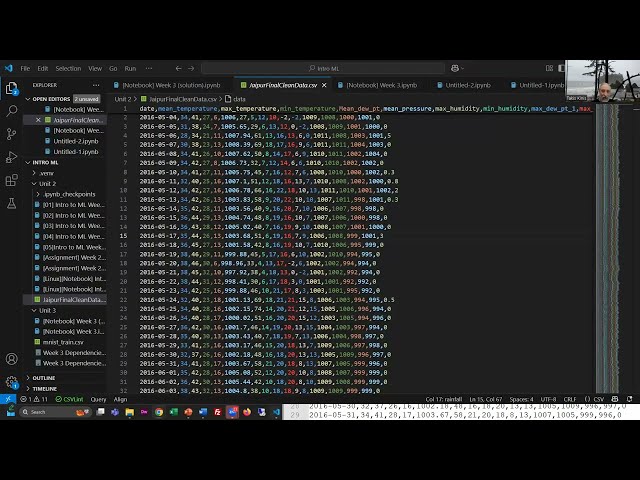Image resolution: width=640 pixels, height=480 pixels.
Task: Click the Windows Start button
Action: click(x=10, y=412)
